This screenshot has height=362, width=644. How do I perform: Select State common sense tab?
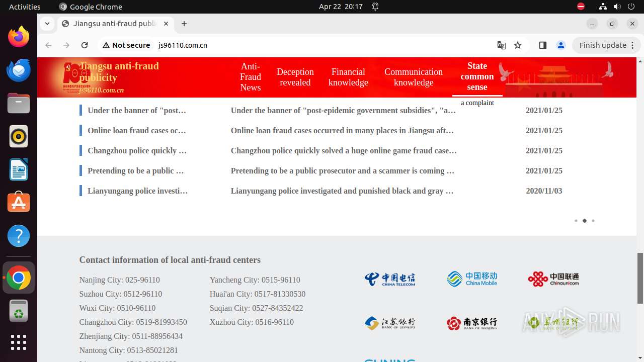tap(477, 76)
